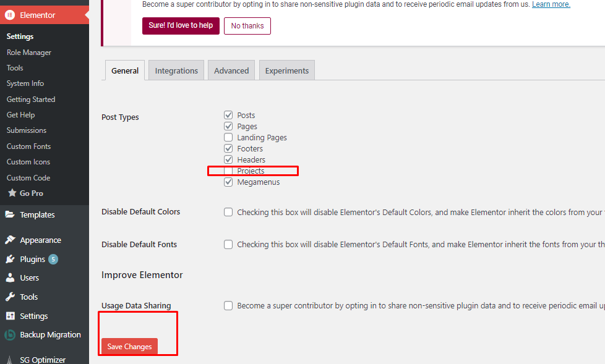Click the Elementor logo icon in sidebar
The height and width of the screenshot is (364, 605).
click(10, 15)
